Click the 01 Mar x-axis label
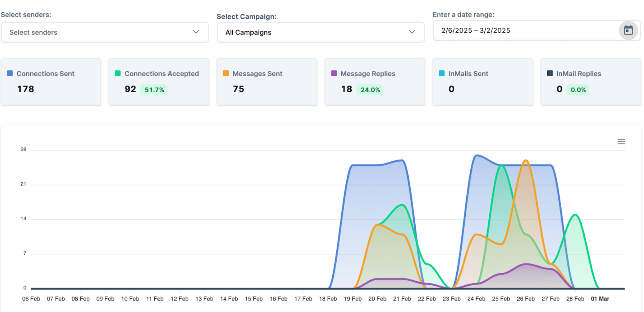 [600, 299]
